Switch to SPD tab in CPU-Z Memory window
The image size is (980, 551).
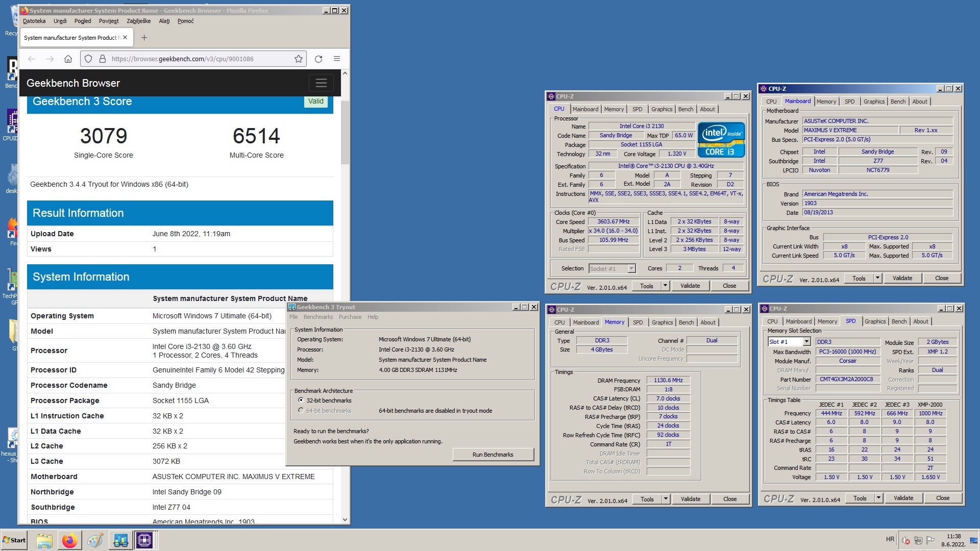click(638, 322)
